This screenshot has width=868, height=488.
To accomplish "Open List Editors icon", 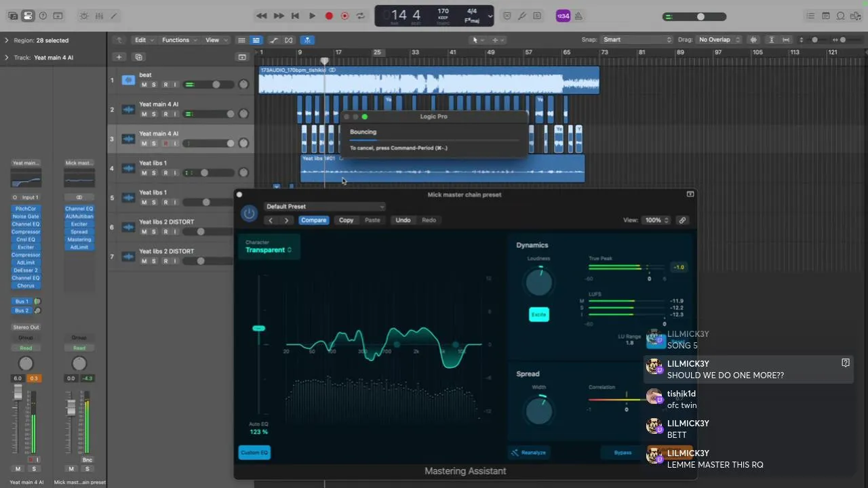I will tap(810, 16).
